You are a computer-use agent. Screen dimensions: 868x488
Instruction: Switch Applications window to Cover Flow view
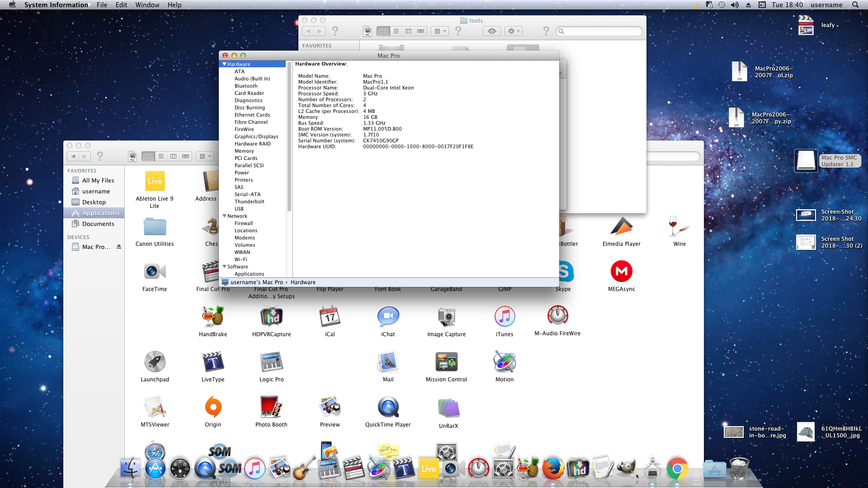tap(186, 156)
